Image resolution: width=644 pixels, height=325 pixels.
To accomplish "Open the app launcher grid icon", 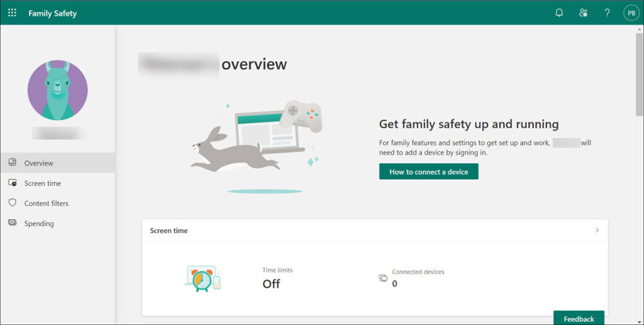I will pyautogui.click(x=13, y=13).
